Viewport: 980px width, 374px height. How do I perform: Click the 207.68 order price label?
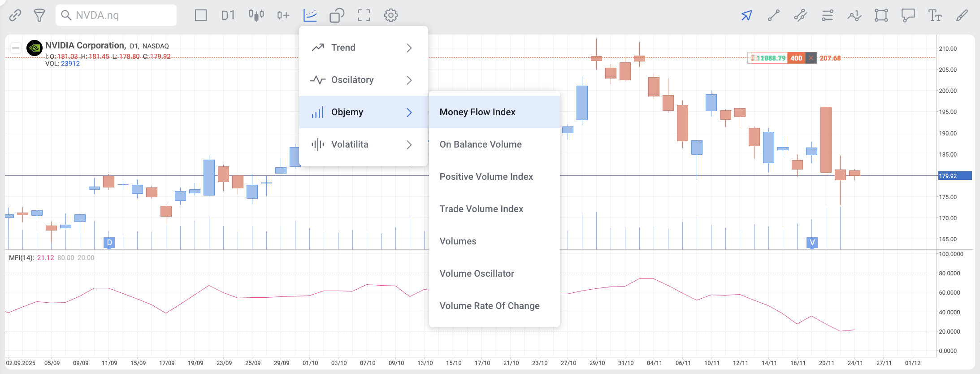click(x=830, y=58)
